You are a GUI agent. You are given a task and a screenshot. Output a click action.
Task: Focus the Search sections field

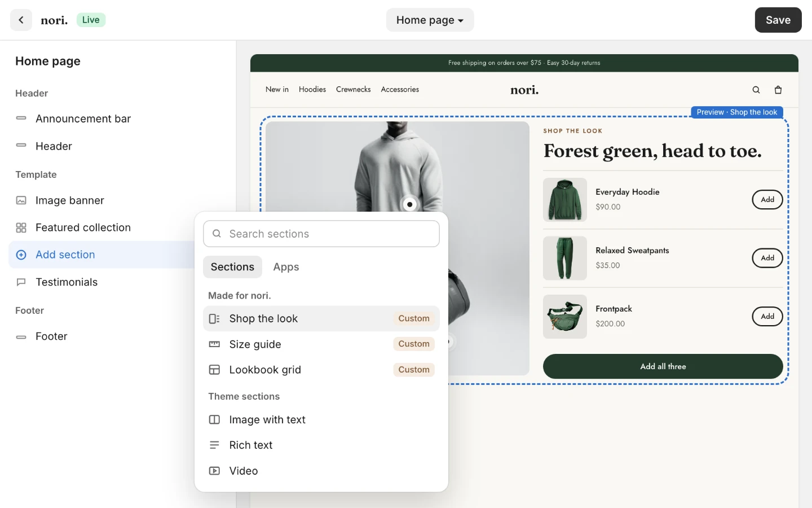click(321, 234)
